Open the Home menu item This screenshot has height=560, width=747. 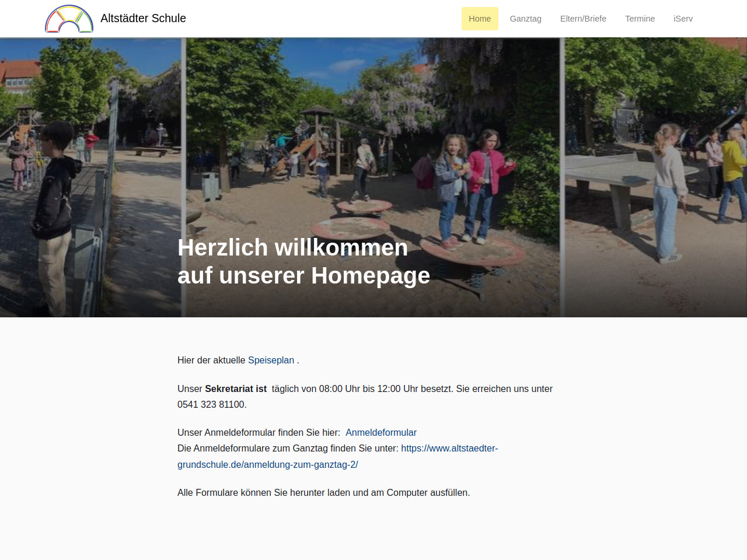480,19
